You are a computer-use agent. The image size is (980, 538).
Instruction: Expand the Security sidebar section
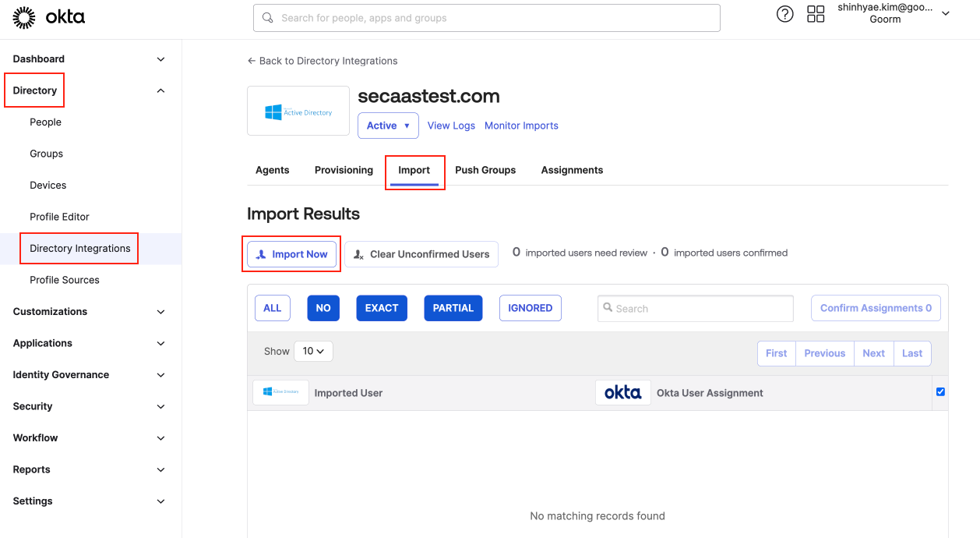pos(90,406)
